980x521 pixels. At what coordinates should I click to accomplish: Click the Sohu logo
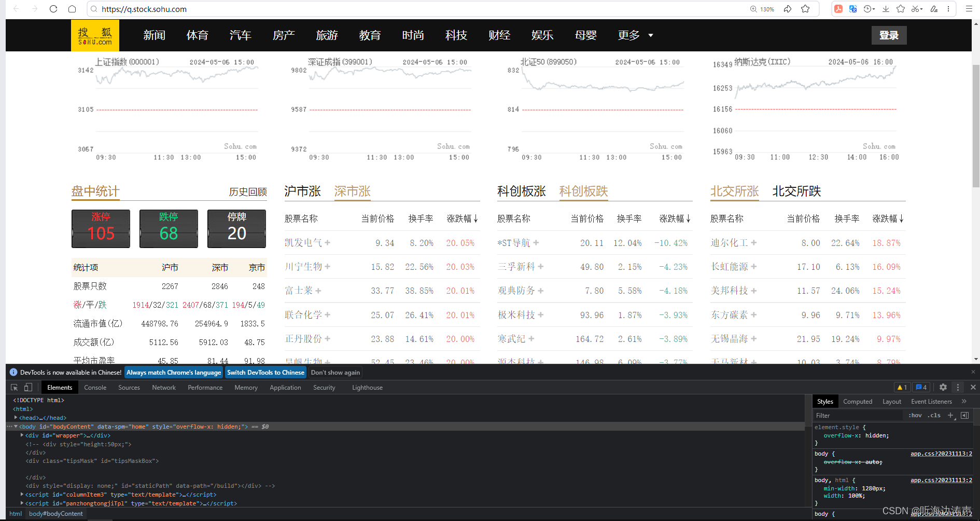tap(95, 35)
